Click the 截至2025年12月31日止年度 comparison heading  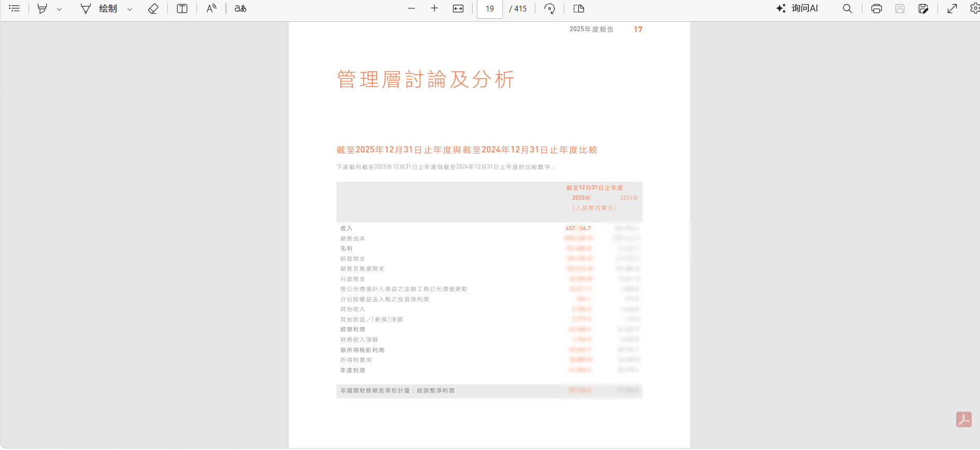click(467, 150)
